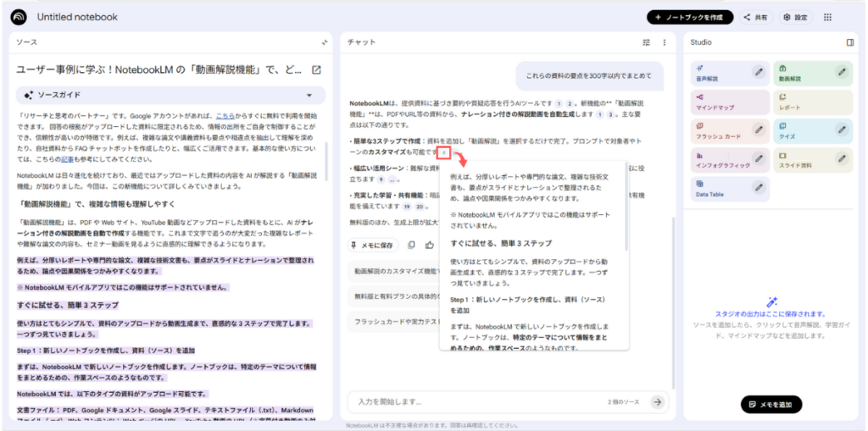
Task: Collapse the ソース panel
Action: point(324,41)
